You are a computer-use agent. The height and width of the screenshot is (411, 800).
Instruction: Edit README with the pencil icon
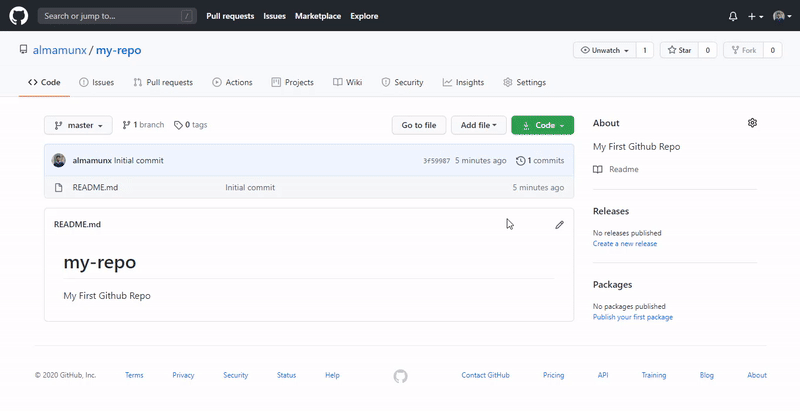(560, 225)
